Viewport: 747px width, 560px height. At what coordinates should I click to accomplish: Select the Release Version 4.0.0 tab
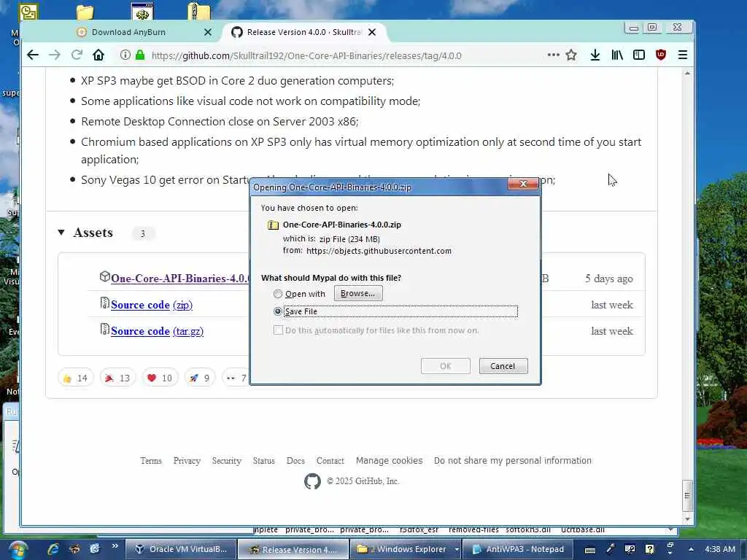pyautogui.click(x=304, y=32)
